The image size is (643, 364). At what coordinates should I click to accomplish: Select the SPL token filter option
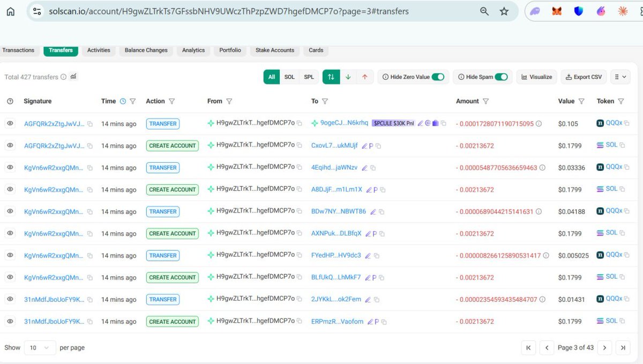tap(309, 77)
